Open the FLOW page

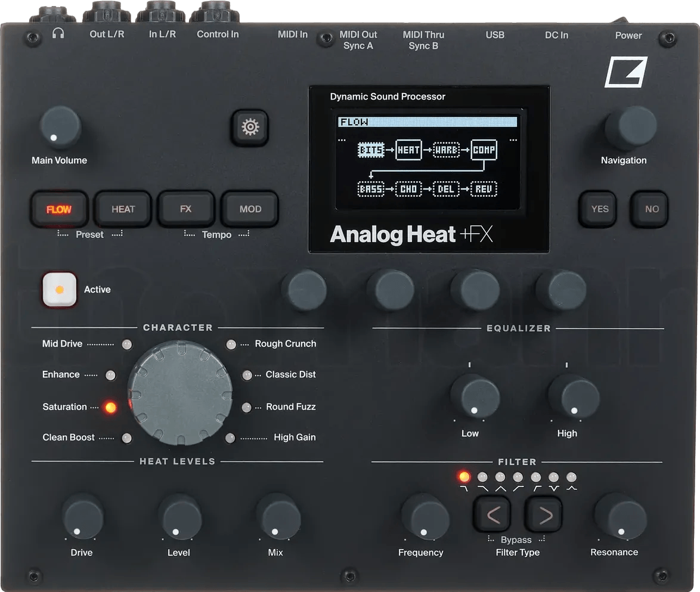[59, 209]
